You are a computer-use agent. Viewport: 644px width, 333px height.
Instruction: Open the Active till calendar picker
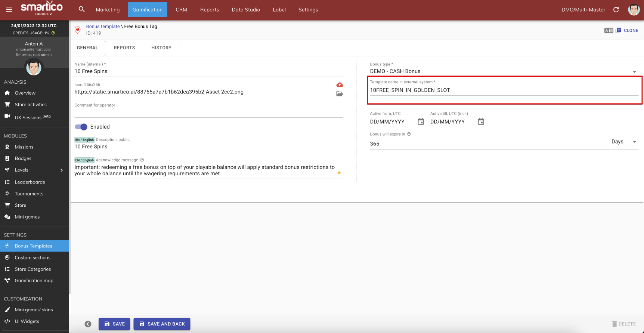point(481,121)
